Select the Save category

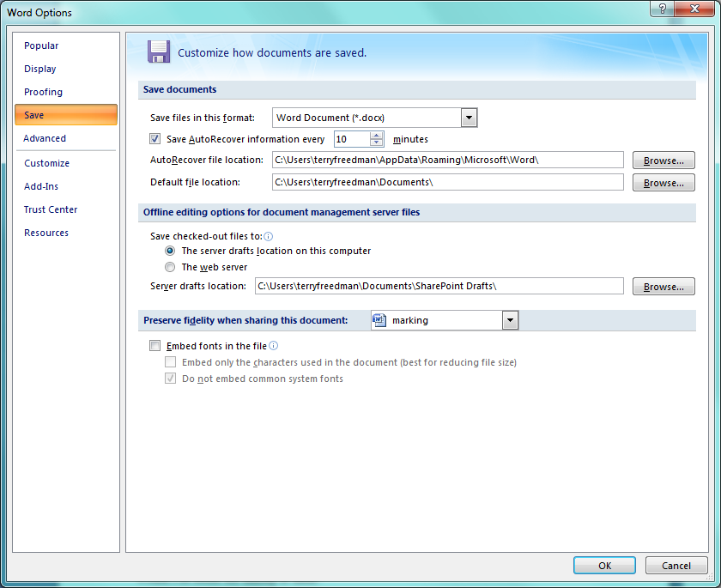point(66,115)
